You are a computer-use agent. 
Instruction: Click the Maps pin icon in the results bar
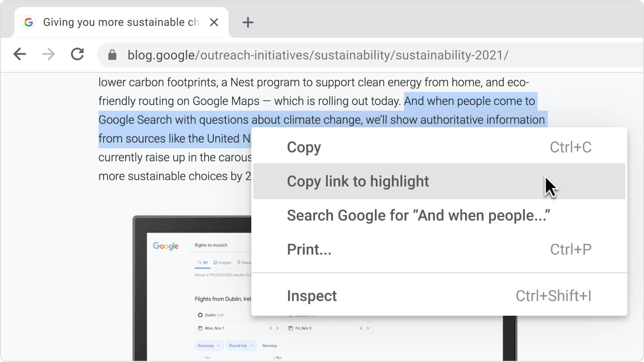point(239,262)
